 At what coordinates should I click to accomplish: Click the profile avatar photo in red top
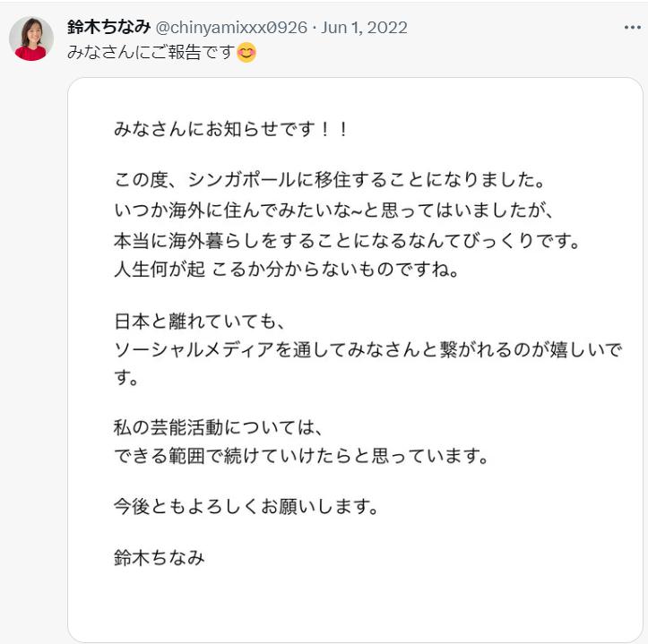pyautogui.click(x=31, y=39)
